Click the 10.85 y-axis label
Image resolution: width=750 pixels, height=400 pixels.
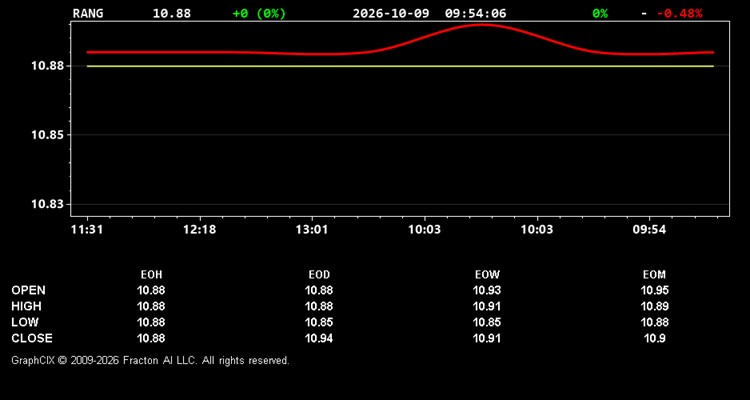48,135
